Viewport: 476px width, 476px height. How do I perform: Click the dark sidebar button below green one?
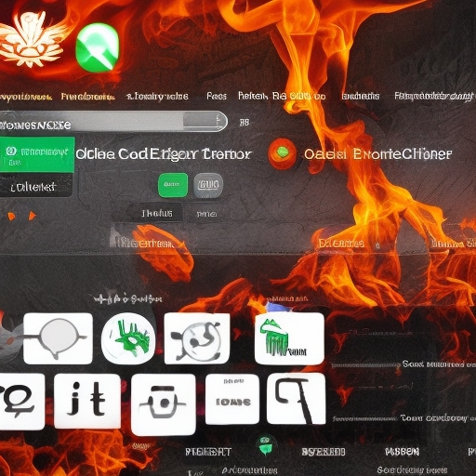[36, 187]
